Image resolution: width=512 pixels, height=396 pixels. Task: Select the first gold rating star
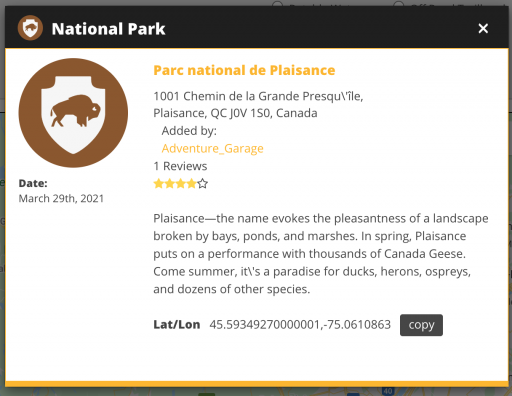[159, 184]
